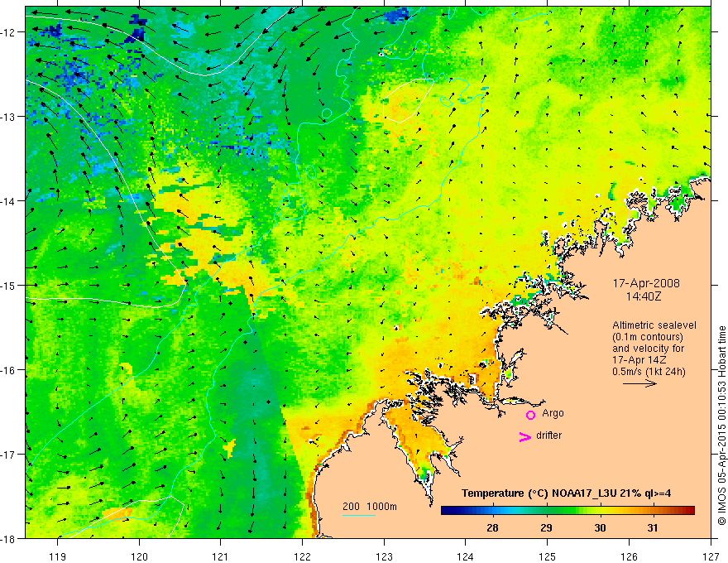Viewport: 728px width, 563px height.
Task: Click the '-12' latitude axis label
Action: [x=8, y=32]
